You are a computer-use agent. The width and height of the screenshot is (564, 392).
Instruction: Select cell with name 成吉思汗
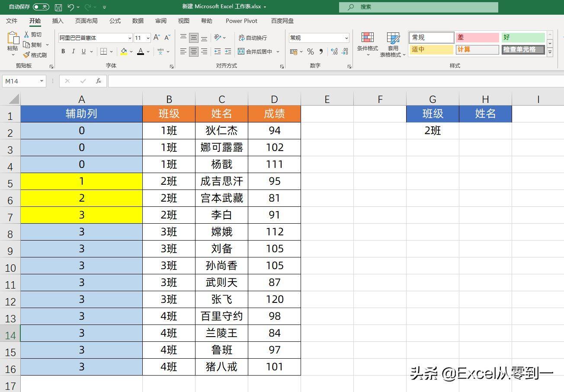tap(221, 181)
